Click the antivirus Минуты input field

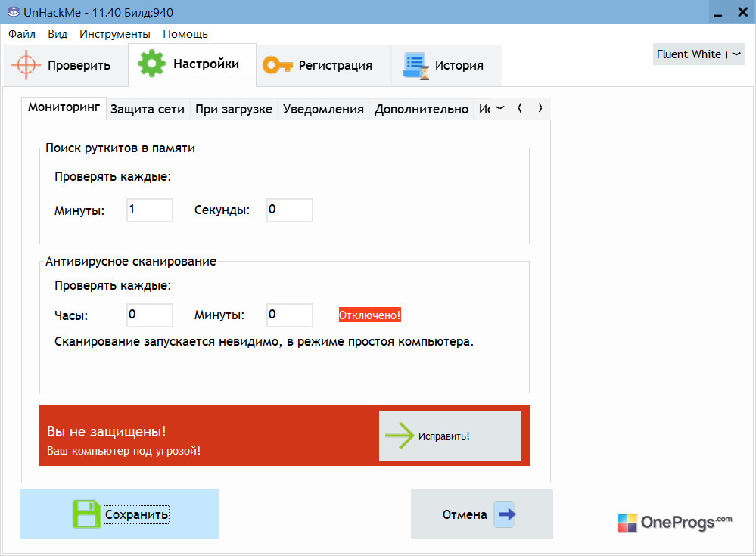(x=289, y=315)
